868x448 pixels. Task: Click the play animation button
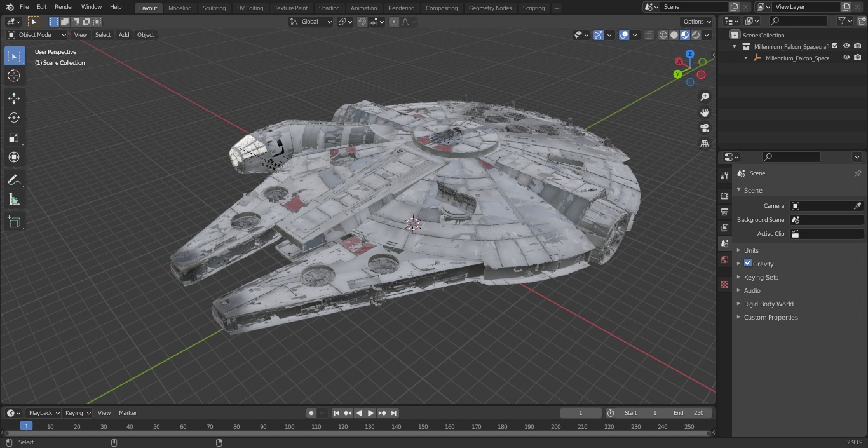[x=371, y=413]
